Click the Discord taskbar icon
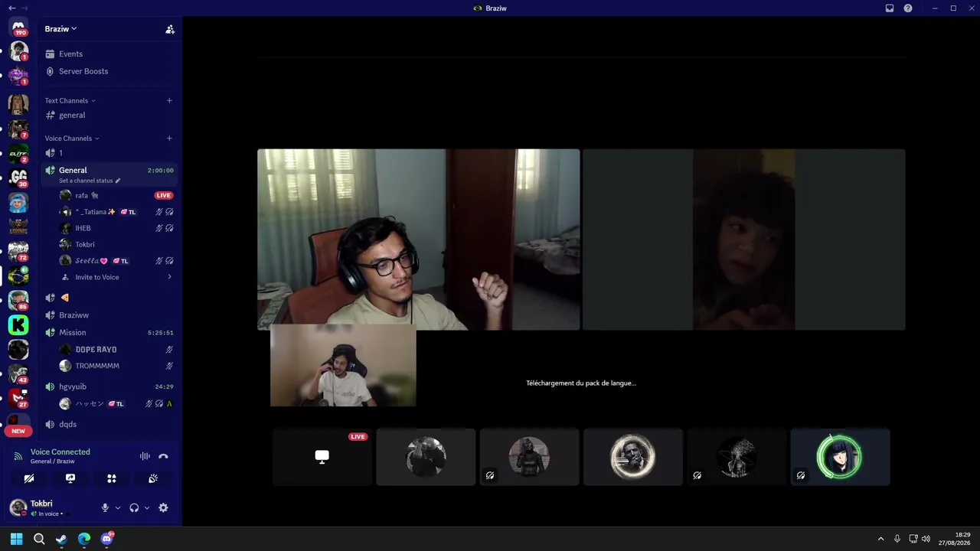 click(107, 539)
